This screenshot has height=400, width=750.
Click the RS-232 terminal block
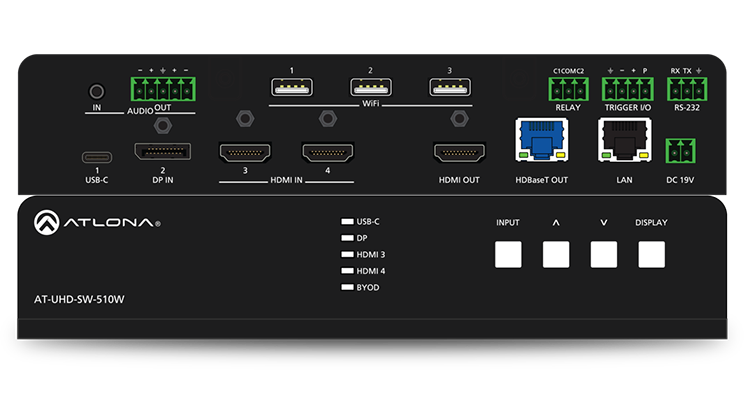pos(687,89)
